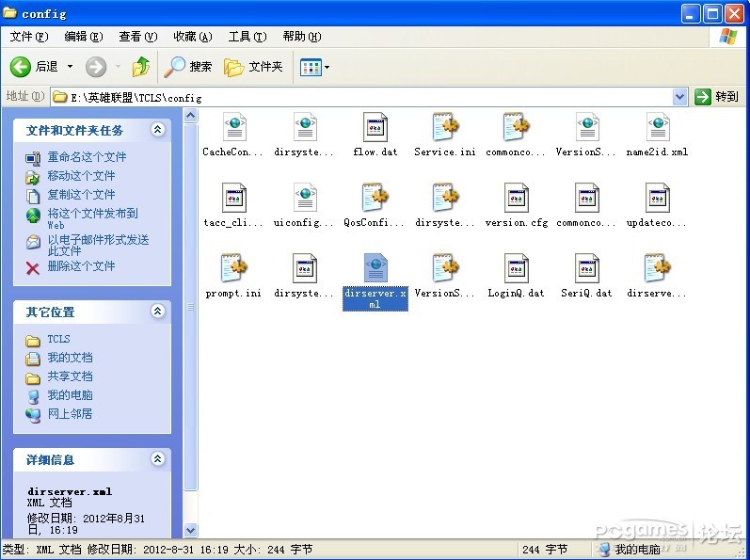This screenshot has height=560, width=750.
Task: Select the name2id.xml file icon
Action: pyautogui.click(x=657, y=128)
